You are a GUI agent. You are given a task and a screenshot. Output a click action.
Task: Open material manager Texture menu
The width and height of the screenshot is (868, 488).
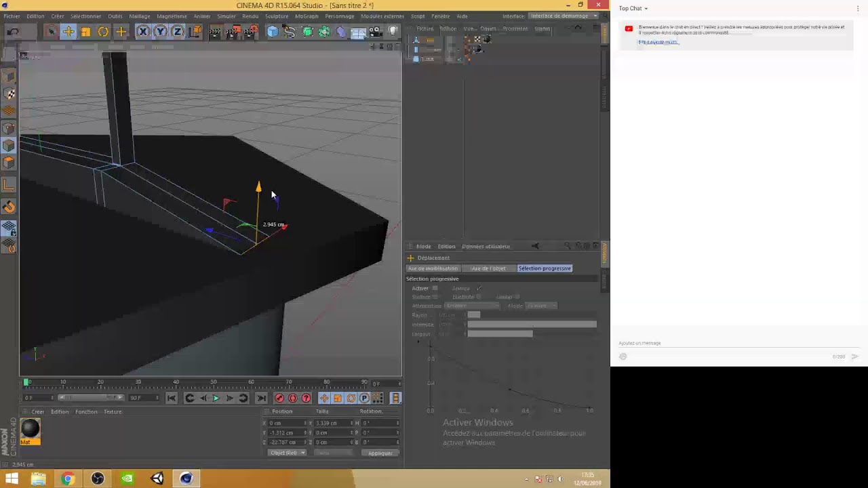113,412
